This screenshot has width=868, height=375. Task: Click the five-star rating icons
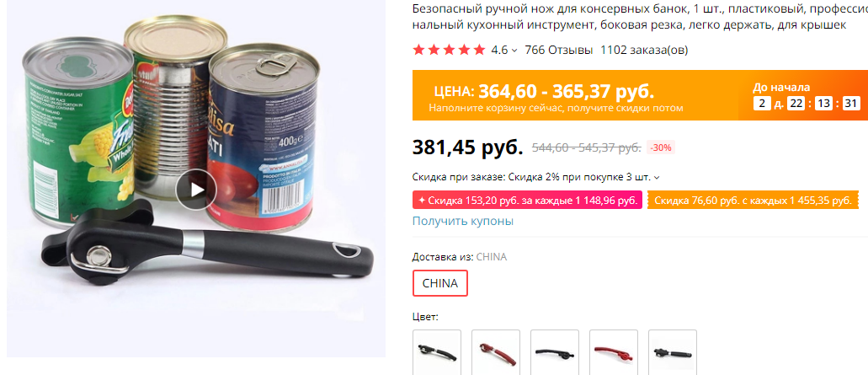[x=449, y=50]
